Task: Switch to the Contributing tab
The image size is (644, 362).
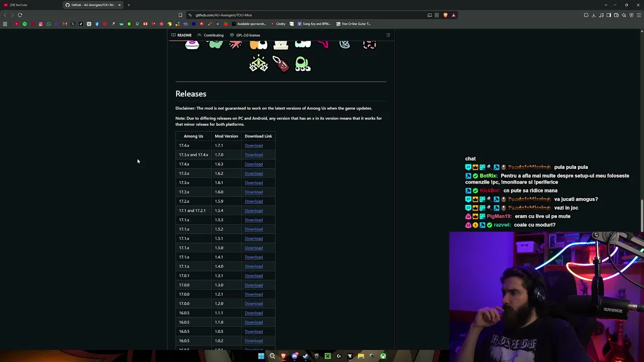Action: [x=210, y=35]
